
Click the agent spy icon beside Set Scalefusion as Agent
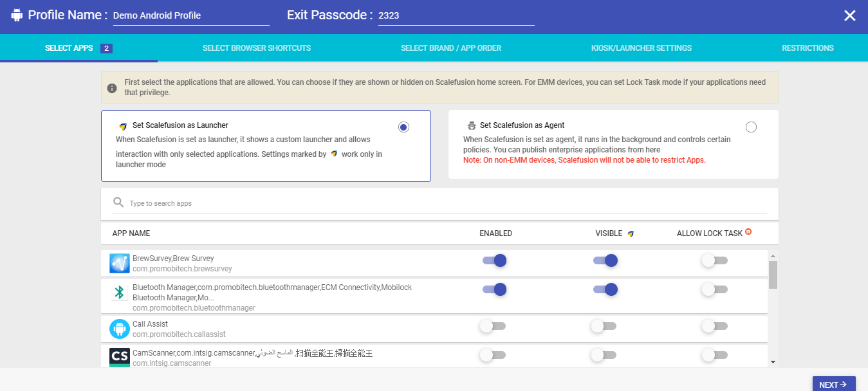pos(471,126)
